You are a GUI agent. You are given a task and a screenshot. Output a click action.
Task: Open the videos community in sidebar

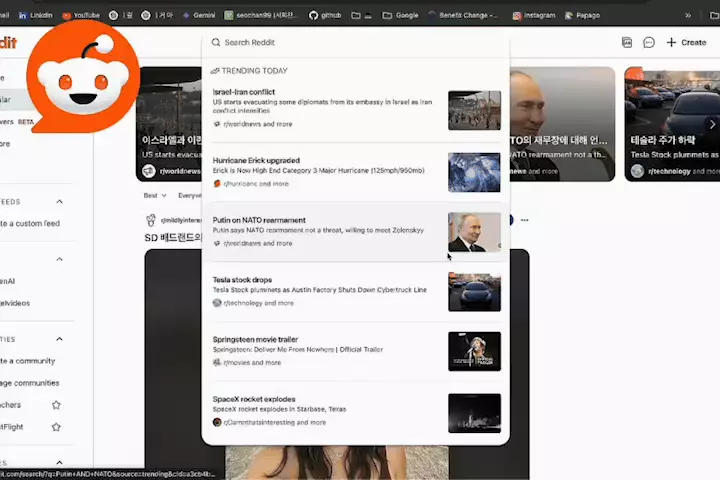point(15,303)
